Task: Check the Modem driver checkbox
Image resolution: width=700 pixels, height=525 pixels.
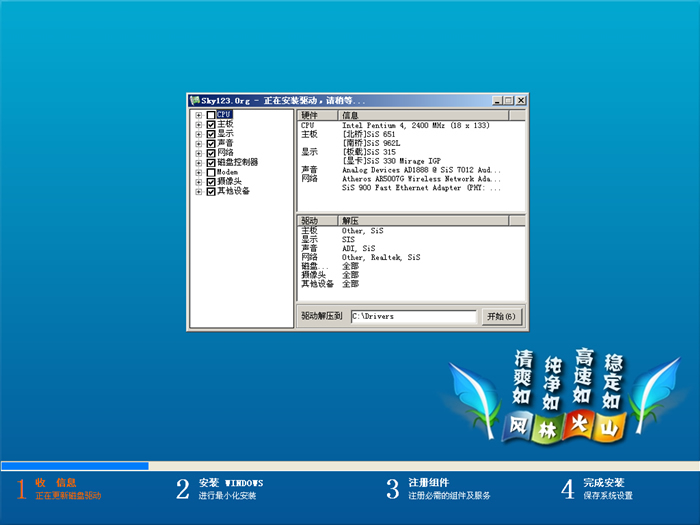Action: point(210,172)
